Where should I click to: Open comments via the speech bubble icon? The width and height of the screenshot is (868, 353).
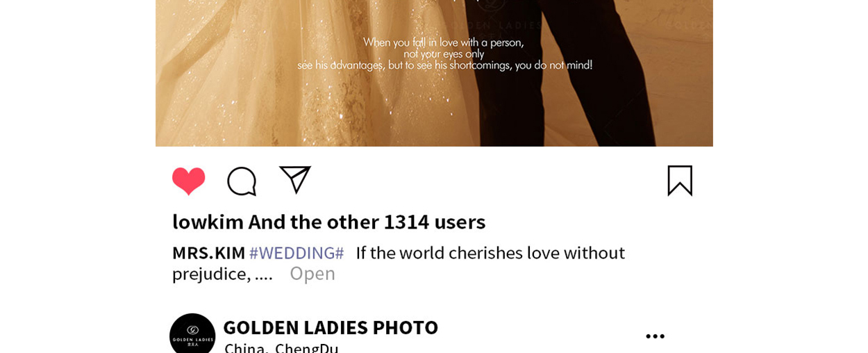coord(242,181)
